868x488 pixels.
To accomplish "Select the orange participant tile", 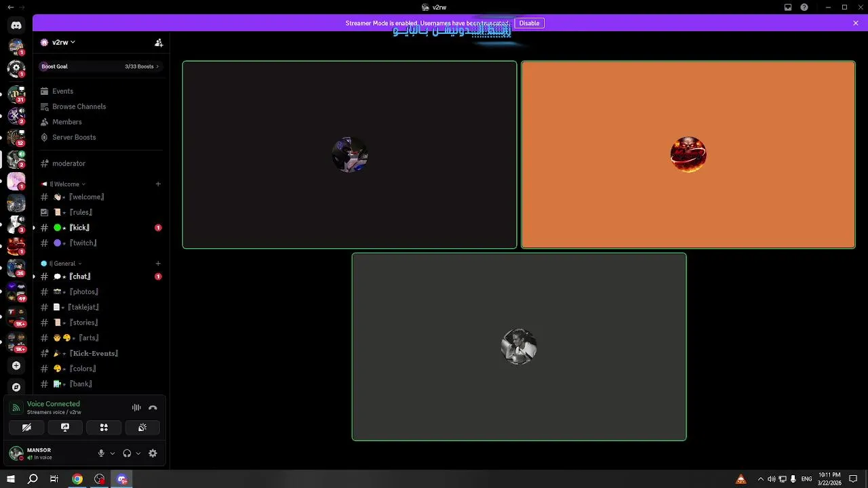I will coord(688,155).
